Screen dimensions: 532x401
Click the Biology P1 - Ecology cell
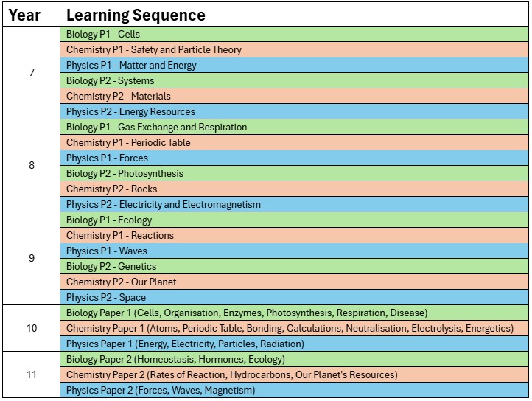point(109,220)
